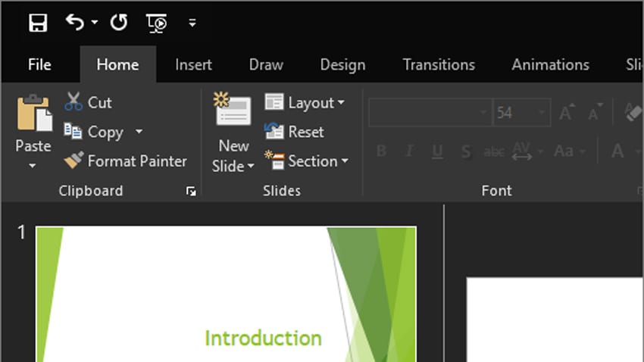This screenshot has width=644, height=362.
Task: Open the Character Spacing AV menu
Action: [x=528, y=151]
